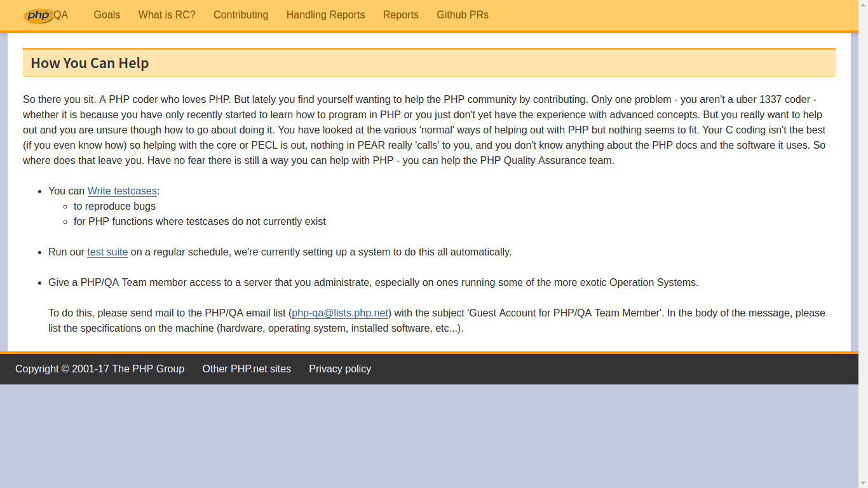Click the PHP QA logo

(x=46, y=15)
